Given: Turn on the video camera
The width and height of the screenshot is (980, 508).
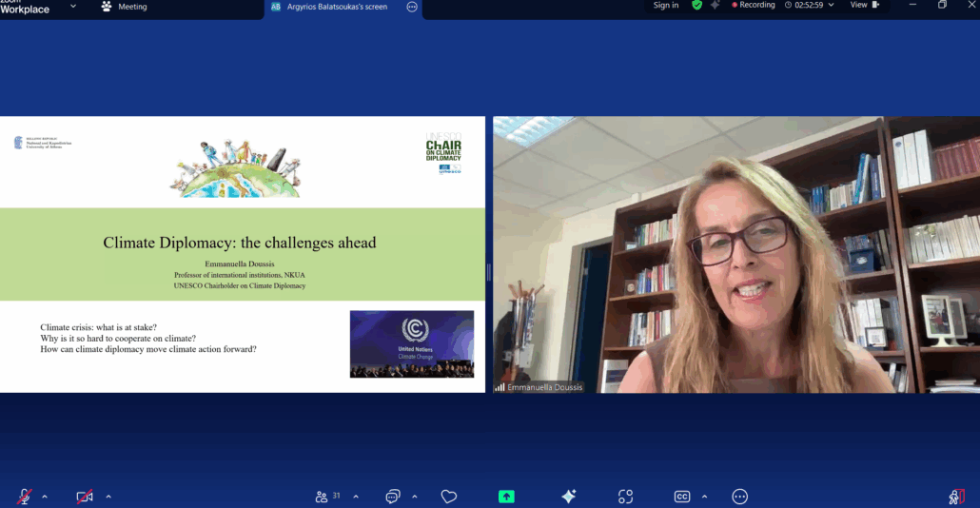Looking at the screenshot, I should point(85,496).
